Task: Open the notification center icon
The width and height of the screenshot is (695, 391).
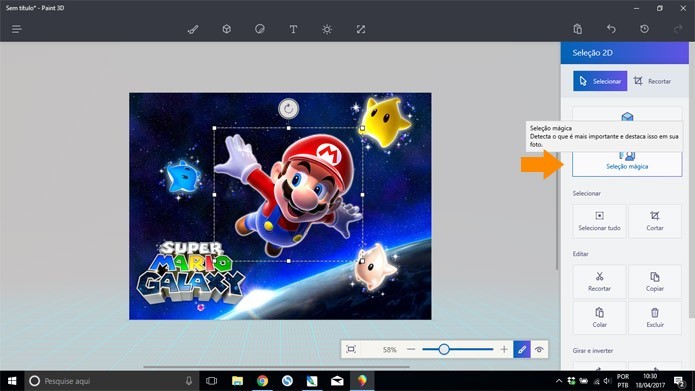Action: click(679, 381)
